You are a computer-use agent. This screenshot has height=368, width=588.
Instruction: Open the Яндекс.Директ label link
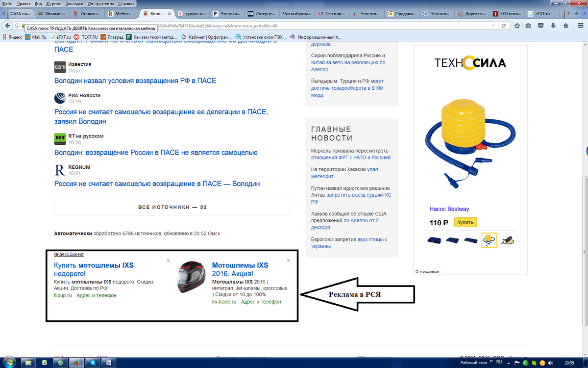[x=69, y=254]
